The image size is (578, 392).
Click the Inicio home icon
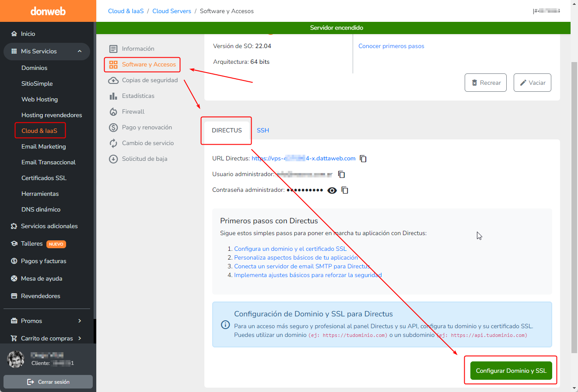point(14,34)
